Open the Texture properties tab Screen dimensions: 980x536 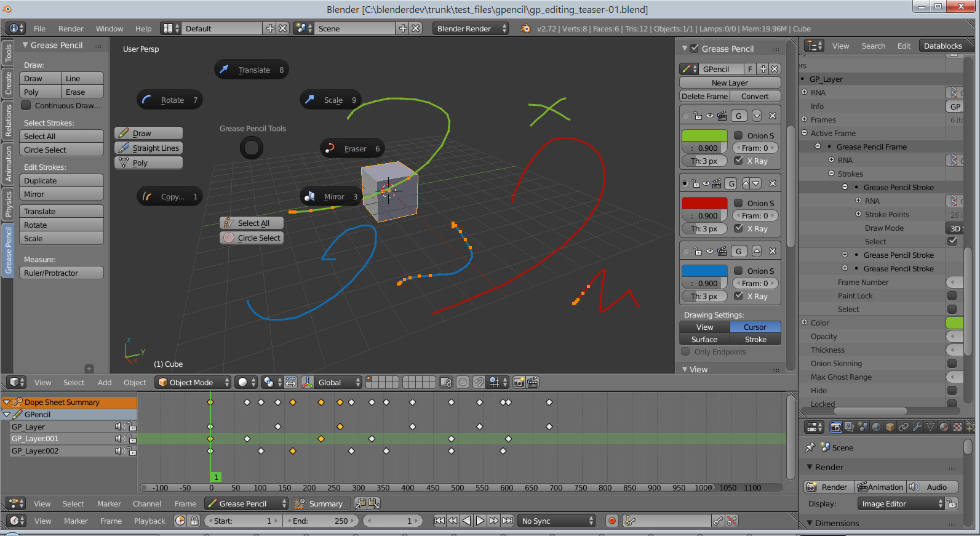(x=957, y=426)
